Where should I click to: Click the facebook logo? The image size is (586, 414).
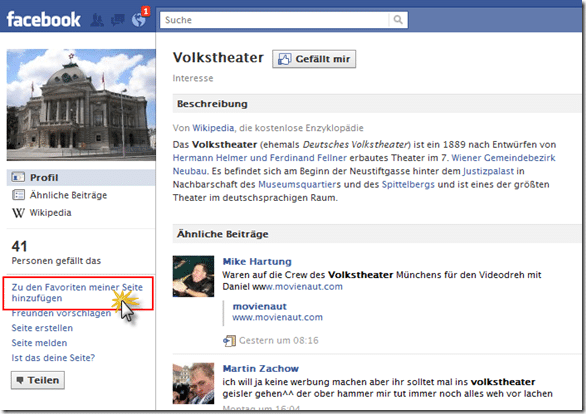tap(43, 19)
